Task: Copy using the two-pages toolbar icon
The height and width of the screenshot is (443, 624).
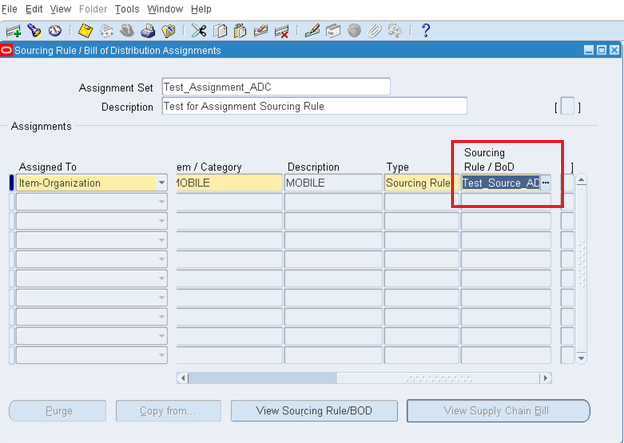Action: (220, 31)
